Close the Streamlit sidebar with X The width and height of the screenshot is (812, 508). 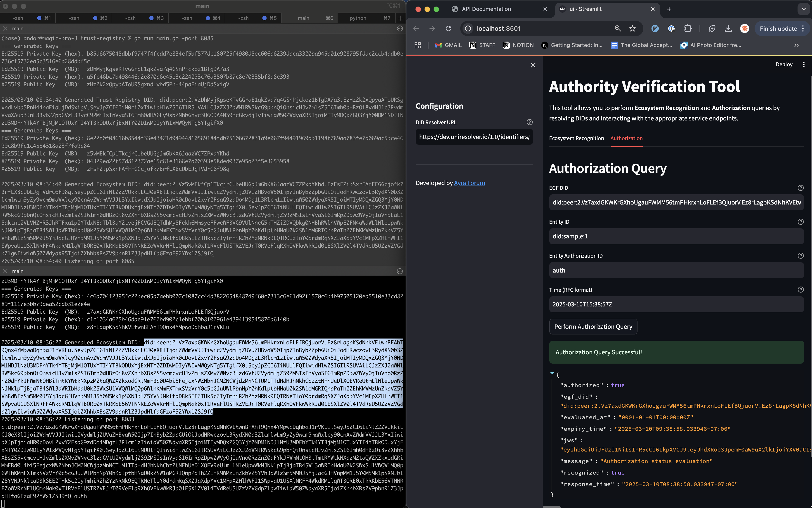(533, 65)
